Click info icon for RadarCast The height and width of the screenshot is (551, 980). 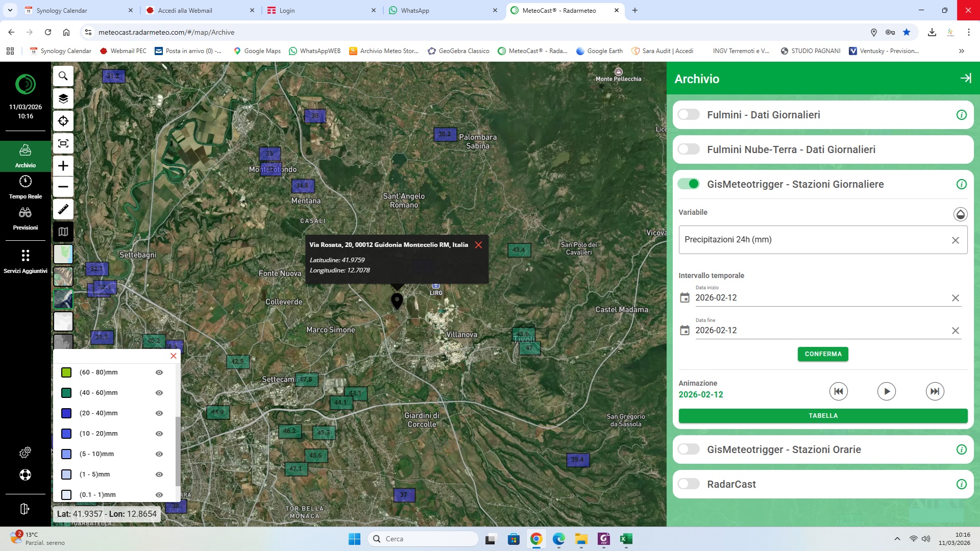pyautogui.click(x=961, y=484)
